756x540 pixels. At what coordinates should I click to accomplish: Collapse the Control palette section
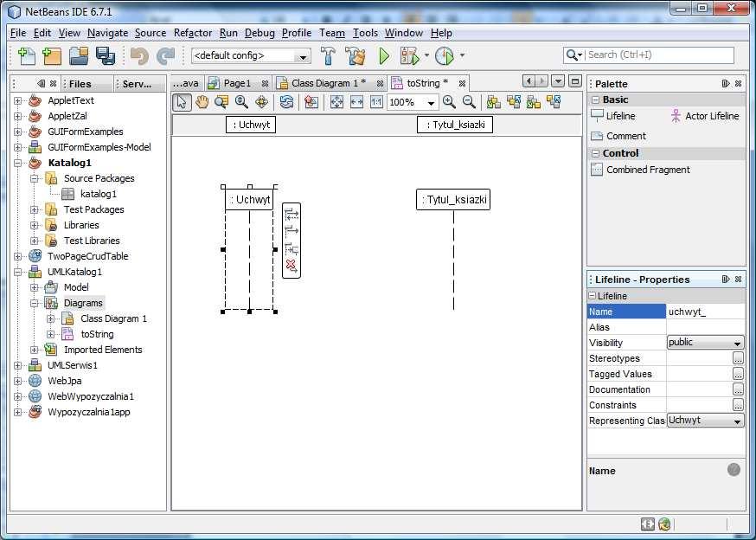(x=595, y=153)
